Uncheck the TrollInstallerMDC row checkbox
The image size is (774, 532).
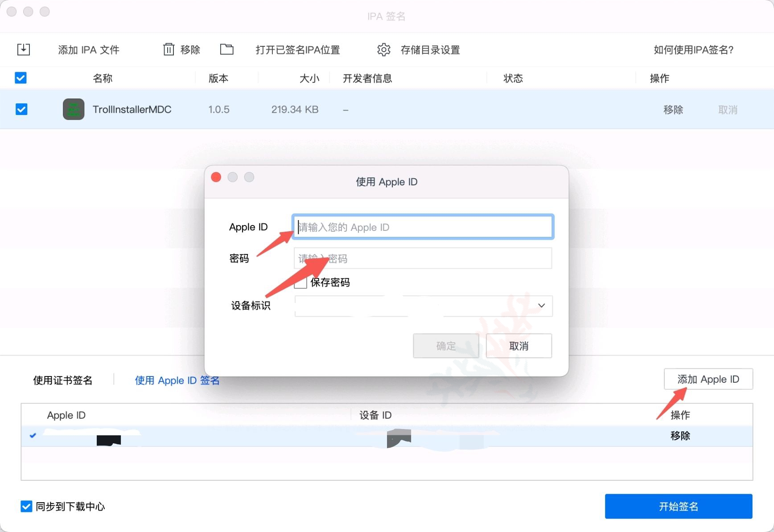pos(21,109)
